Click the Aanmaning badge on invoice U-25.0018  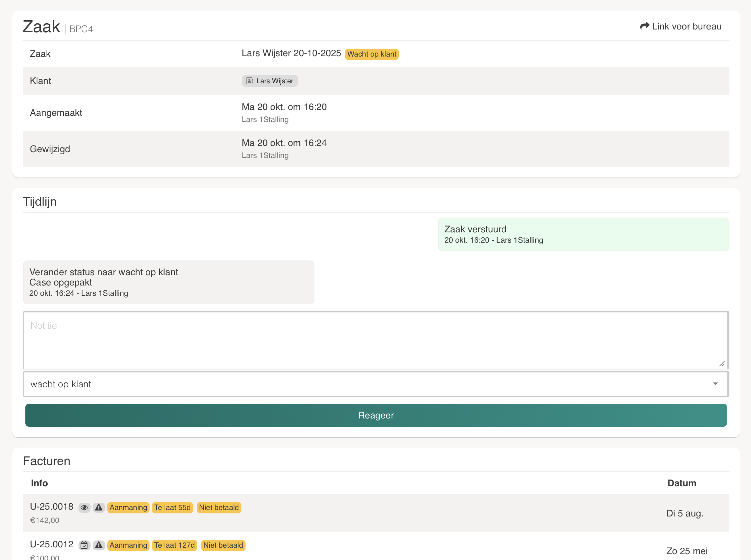coord(128,508)
